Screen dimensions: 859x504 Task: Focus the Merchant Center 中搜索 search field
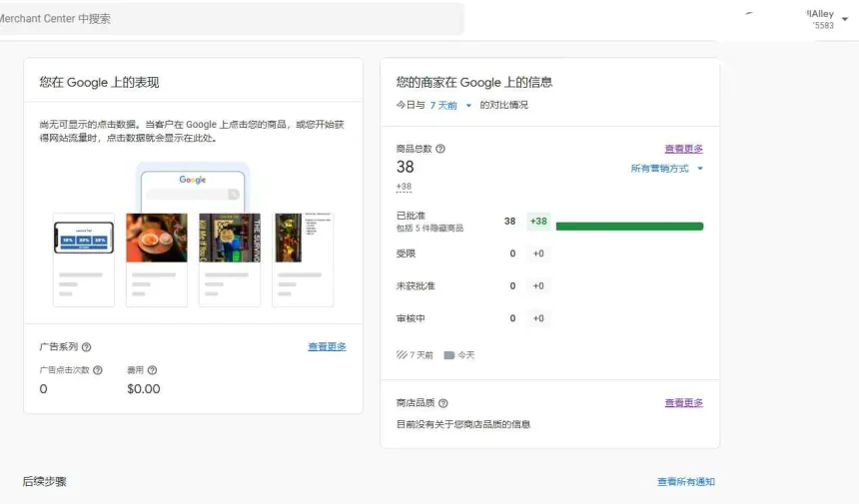[230, 19]
